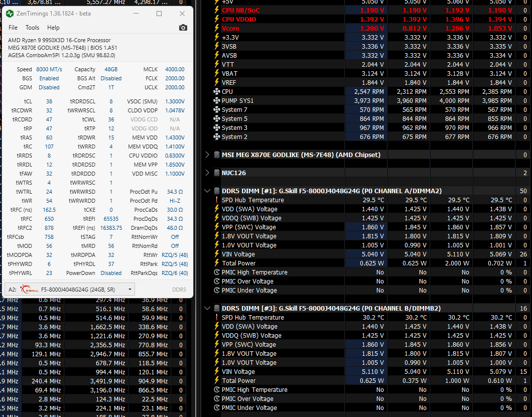Click the G.Skill logo in DIMM selector
The height and width of the screenshot is (417, 532).
29,290
